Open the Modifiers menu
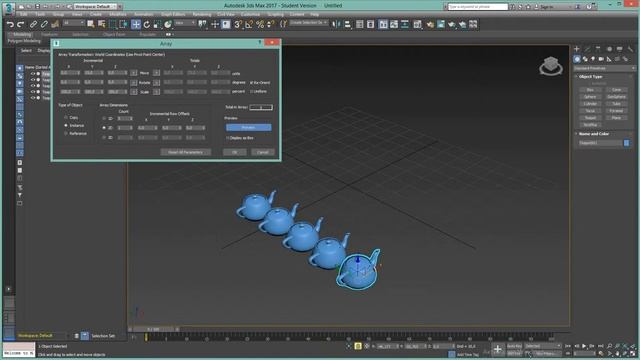The width and height of the screenshot is (640, 360). 118,14
